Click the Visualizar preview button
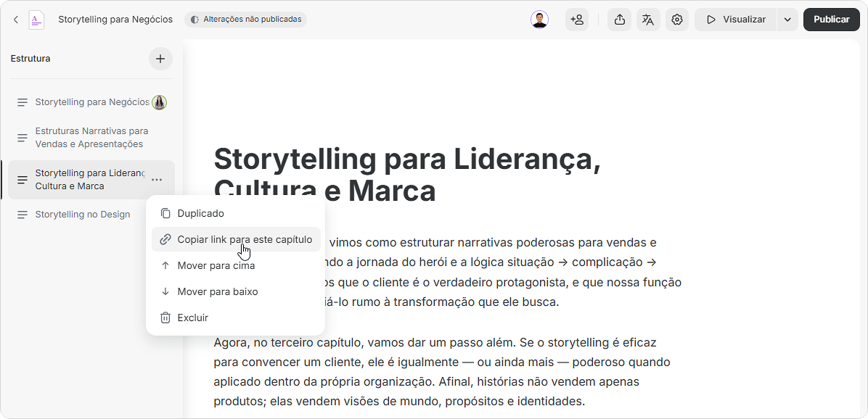Viewport: 868px width, 419px height. point(736,20)
